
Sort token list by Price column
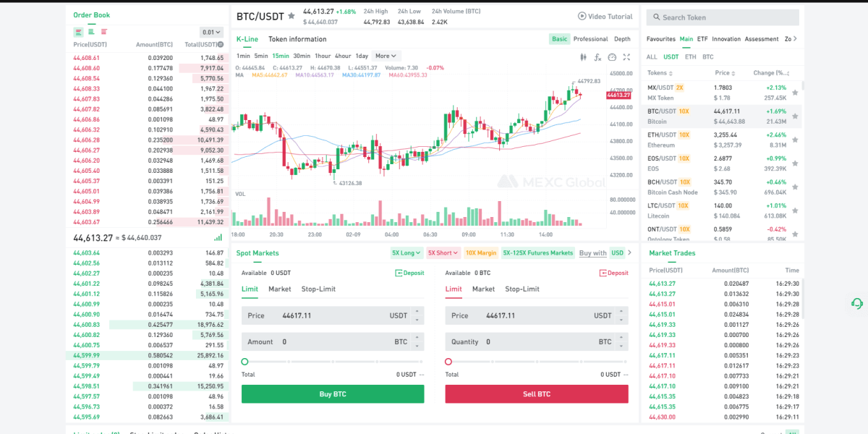(725, 73)
